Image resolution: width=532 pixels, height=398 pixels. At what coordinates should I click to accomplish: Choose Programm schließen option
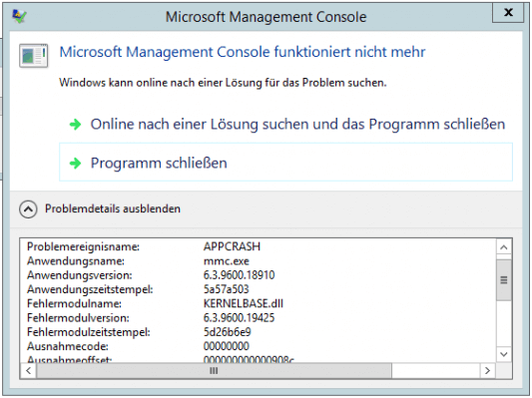[285, 162]
